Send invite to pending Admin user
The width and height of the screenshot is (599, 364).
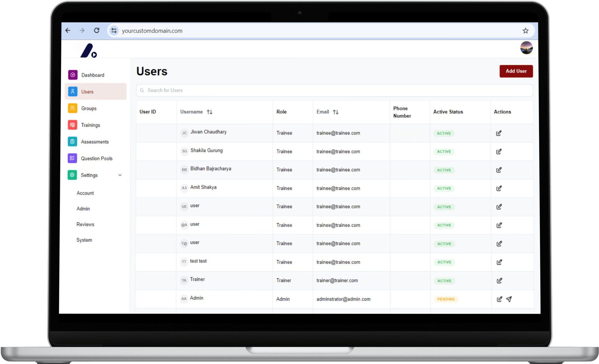(x=509, y=299)
